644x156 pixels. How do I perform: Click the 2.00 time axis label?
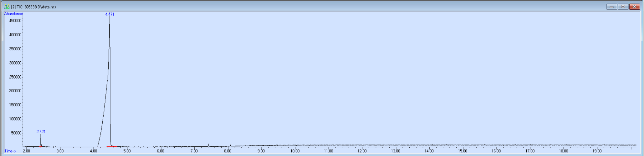(27, 151)
